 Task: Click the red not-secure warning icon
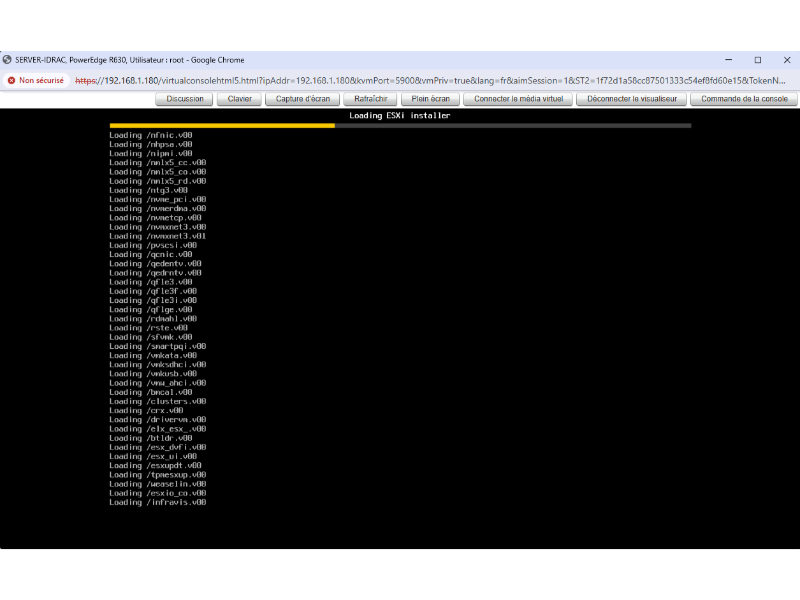coord(11,80)
